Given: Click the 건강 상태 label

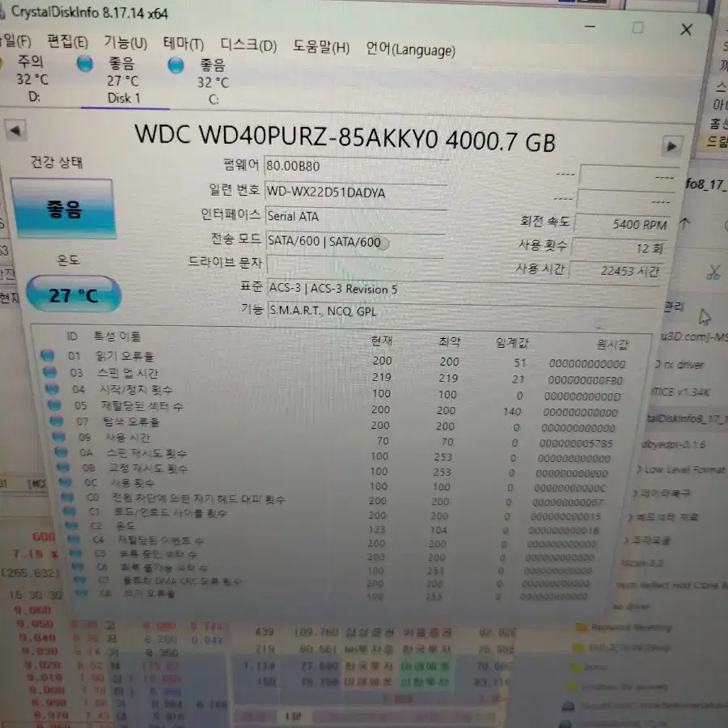Looking at the screenshot, I should [x=56, y=162].
